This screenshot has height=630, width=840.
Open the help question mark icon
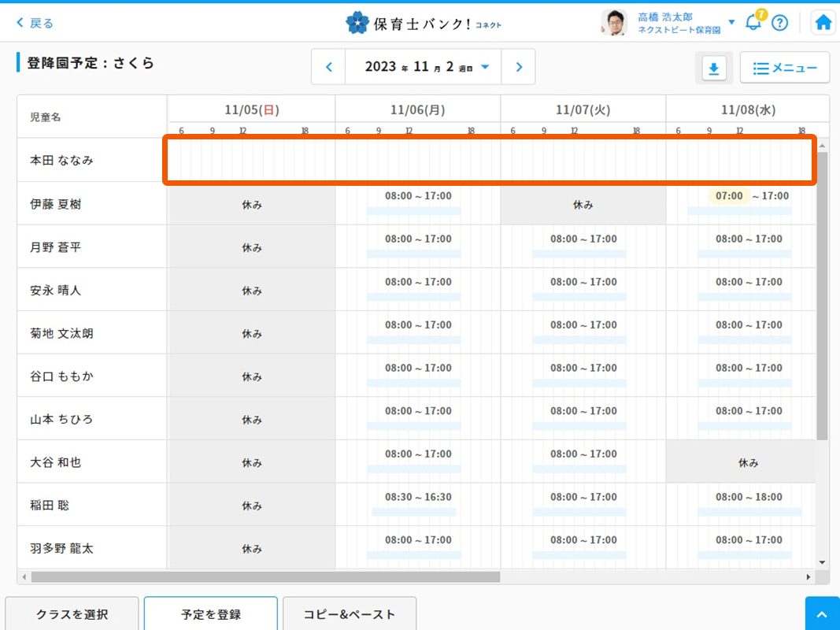pos(779,23)
